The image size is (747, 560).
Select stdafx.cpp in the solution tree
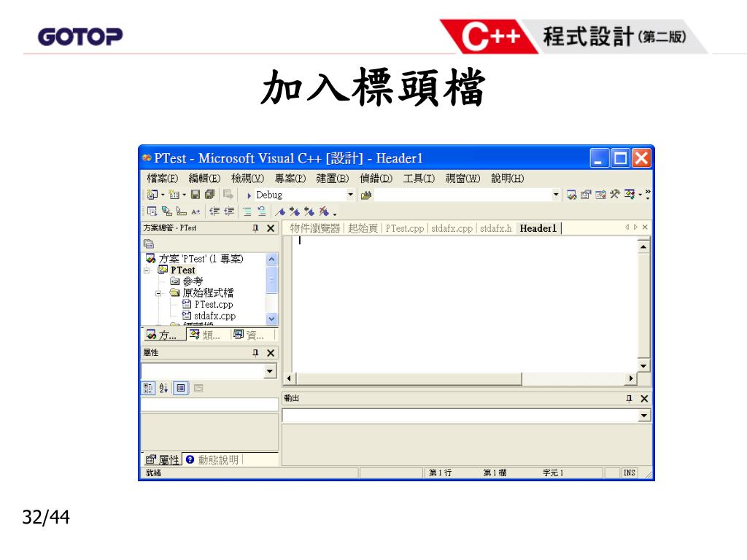209,316
